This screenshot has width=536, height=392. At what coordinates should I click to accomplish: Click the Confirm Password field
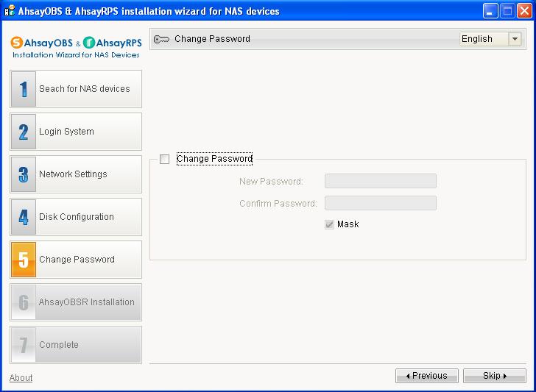click(381, 203)
